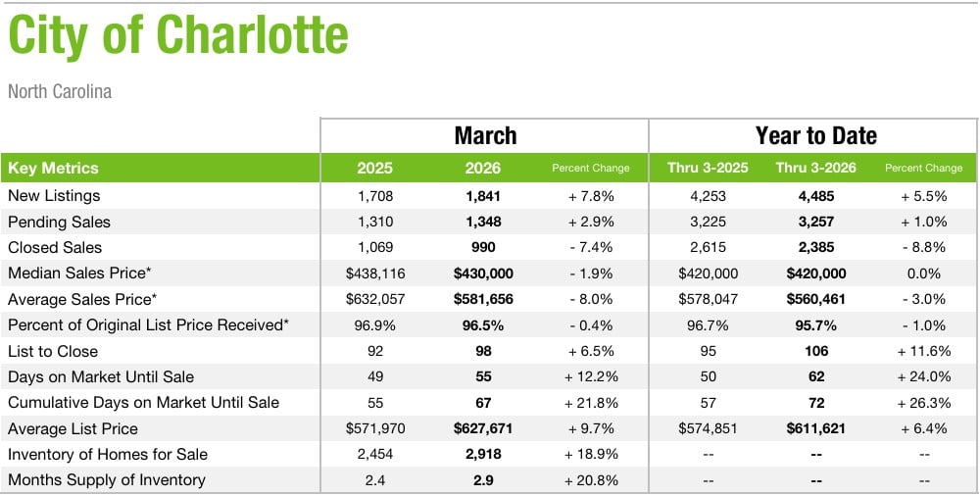This screenshot has height=496, width=980.
Task: Click the + 26.3% percent change cell
Action: (x=923, y=403)
